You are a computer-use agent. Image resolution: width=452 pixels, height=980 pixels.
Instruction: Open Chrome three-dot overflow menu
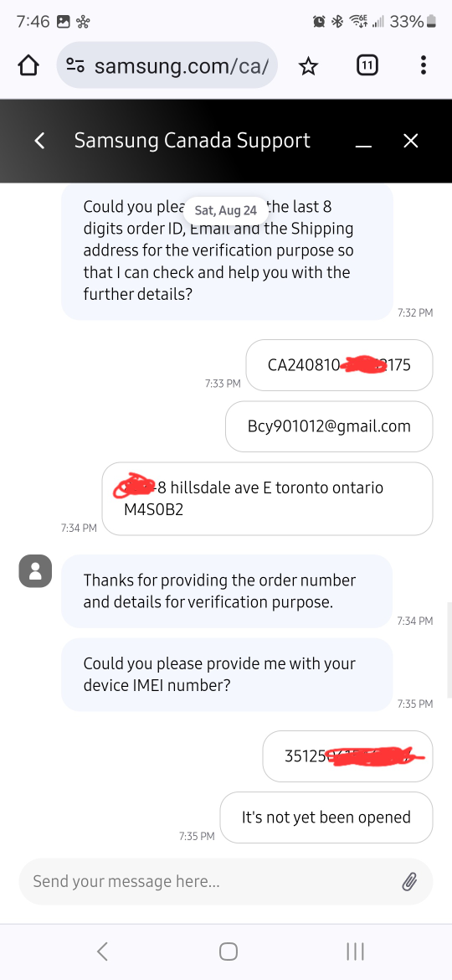[x=424, y=65]
